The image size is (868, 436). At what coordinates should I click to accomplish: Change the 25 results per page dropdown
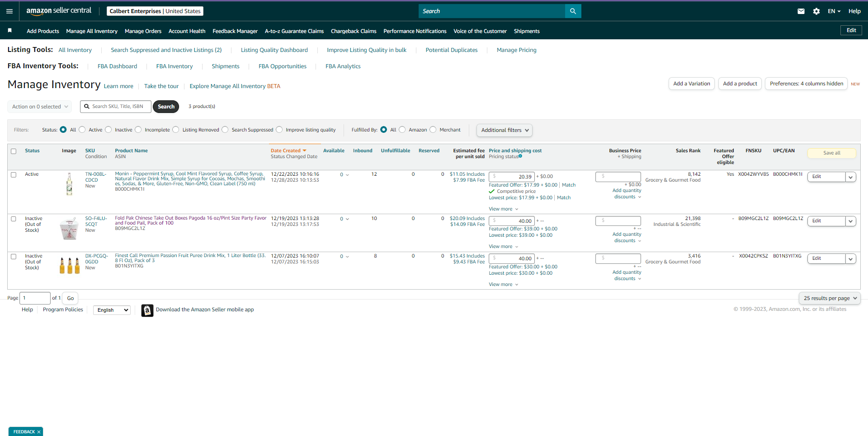pyautogui.click(x=830, y=298)
